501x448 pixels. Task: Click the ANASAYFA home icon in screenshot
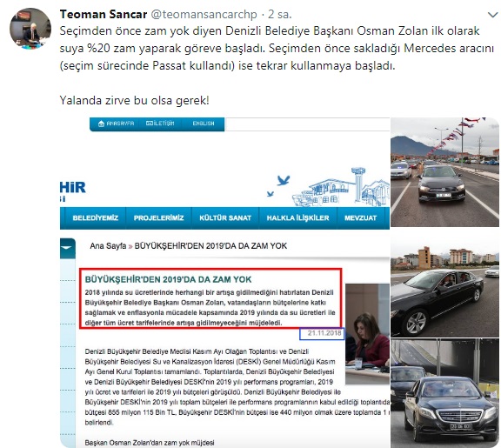pos(101,124)
